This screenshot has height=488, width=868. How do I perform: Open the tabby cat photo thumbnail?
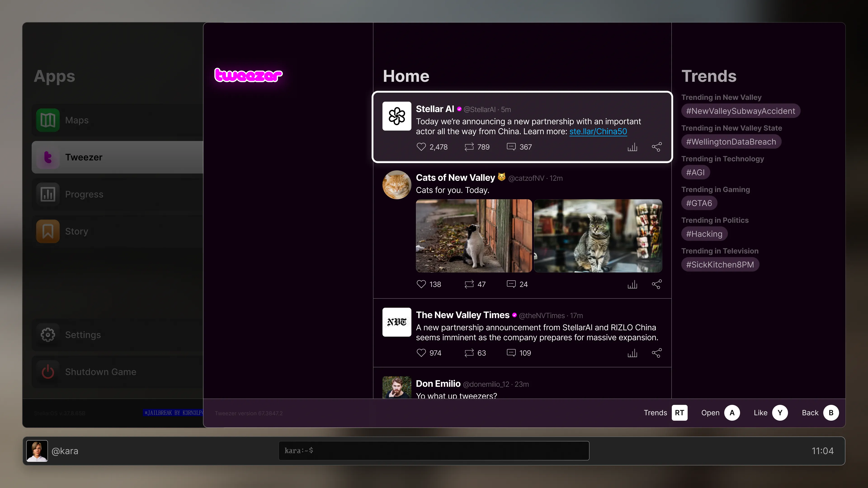pos(598,236)
